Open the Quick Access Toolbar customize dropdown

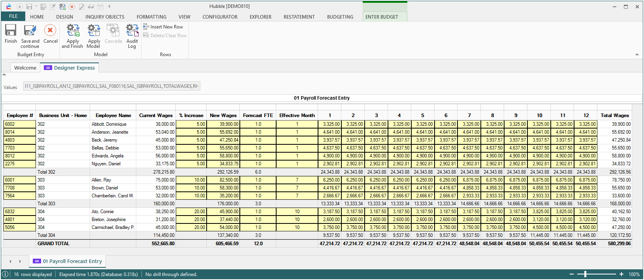click(109, 6)
